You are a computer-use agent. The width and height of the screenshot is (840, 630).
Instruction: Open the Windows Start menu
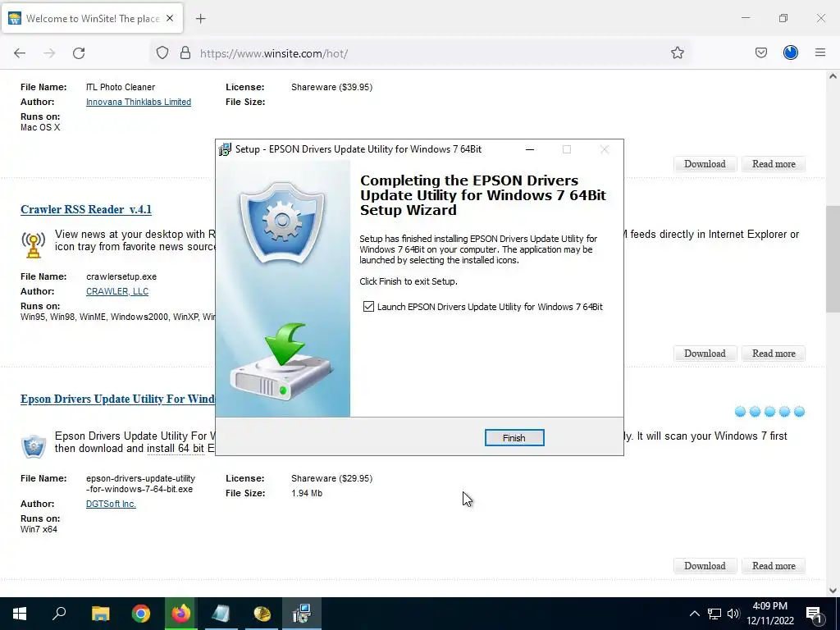[20, 614]
